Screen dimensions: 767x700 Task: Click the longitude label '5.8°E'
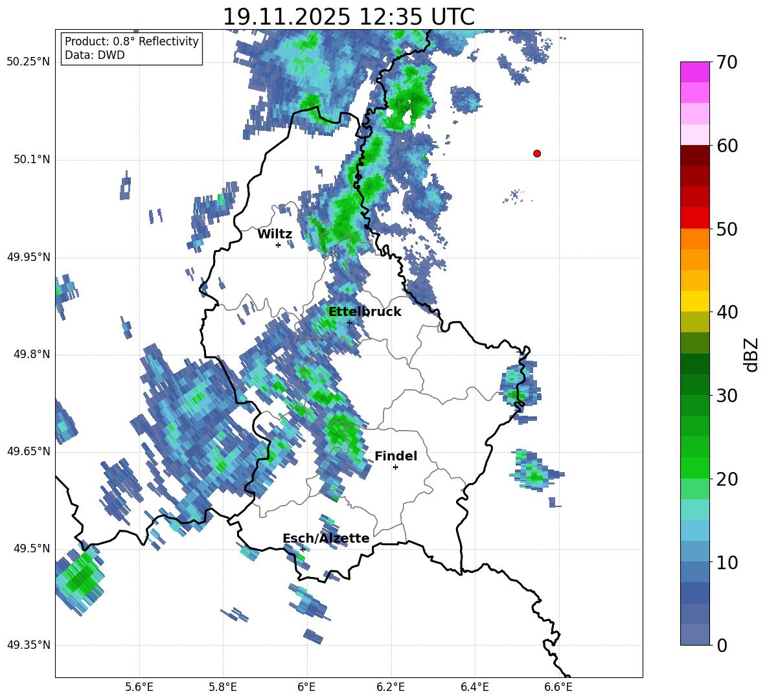(223, 687)
